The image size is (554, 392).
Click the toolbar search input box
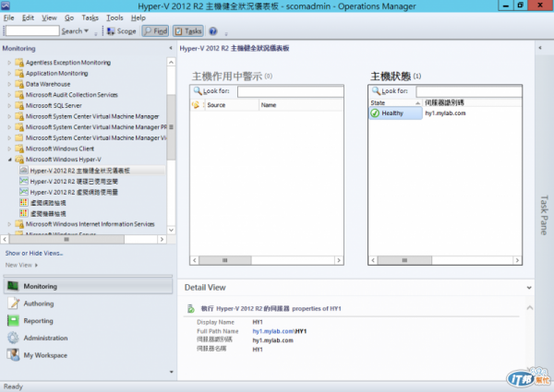(32, 30)
